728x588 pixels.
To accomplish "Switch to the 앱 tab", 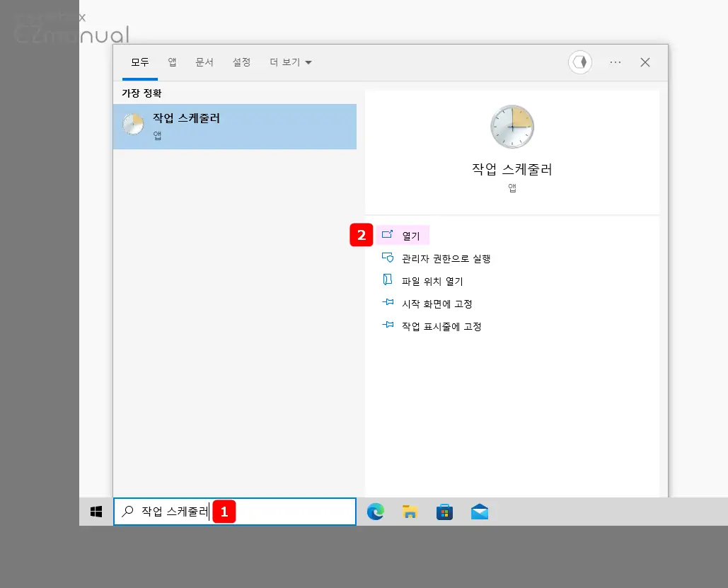I will (172, 62).
